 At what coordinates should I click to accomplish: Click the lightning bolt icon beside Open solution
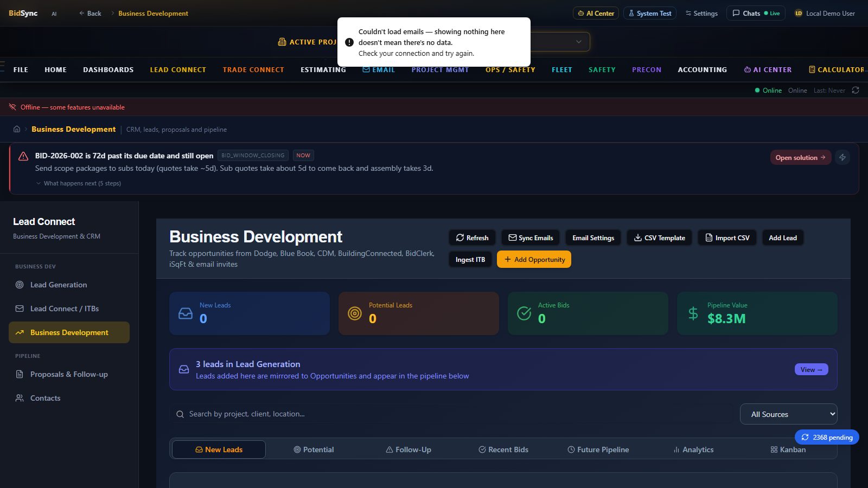[x=843, y=157]
